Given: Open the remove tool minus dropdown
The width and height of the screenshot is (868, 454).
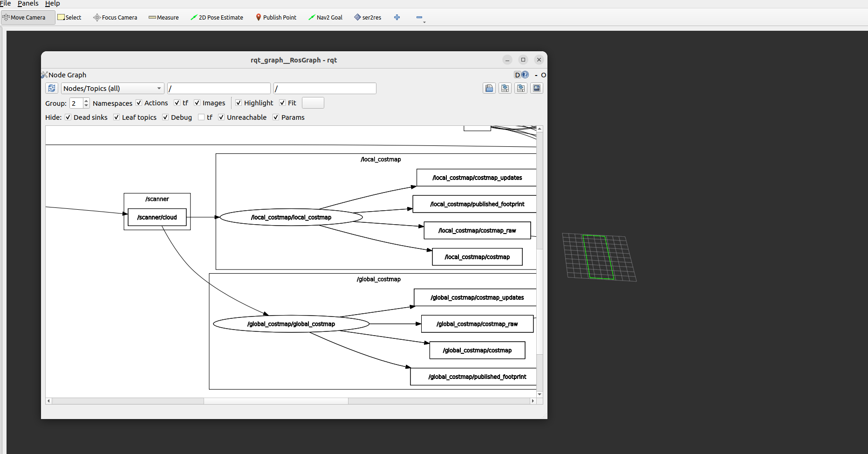Looking at the screenshot, I should click(x=420, y=18).
